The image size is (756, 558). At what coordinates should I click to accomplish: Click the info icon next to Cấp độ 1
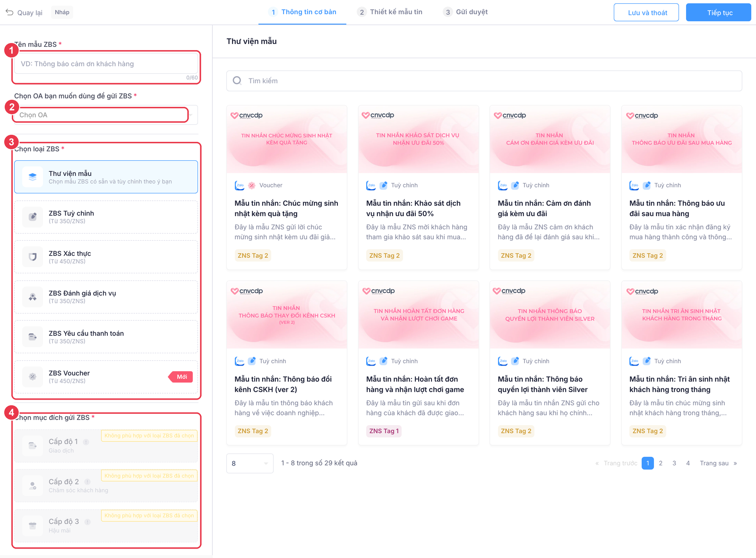pos(86,442)
